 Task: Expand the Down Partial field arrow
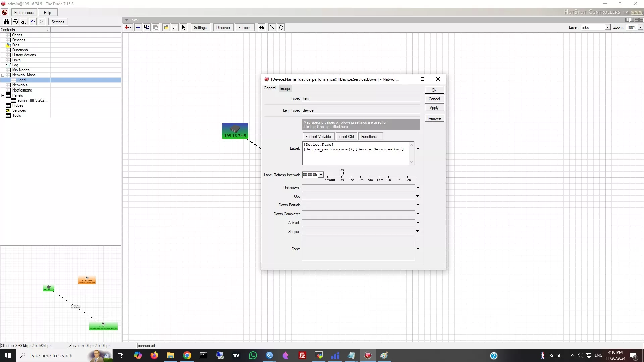click(x=418, y=205)
